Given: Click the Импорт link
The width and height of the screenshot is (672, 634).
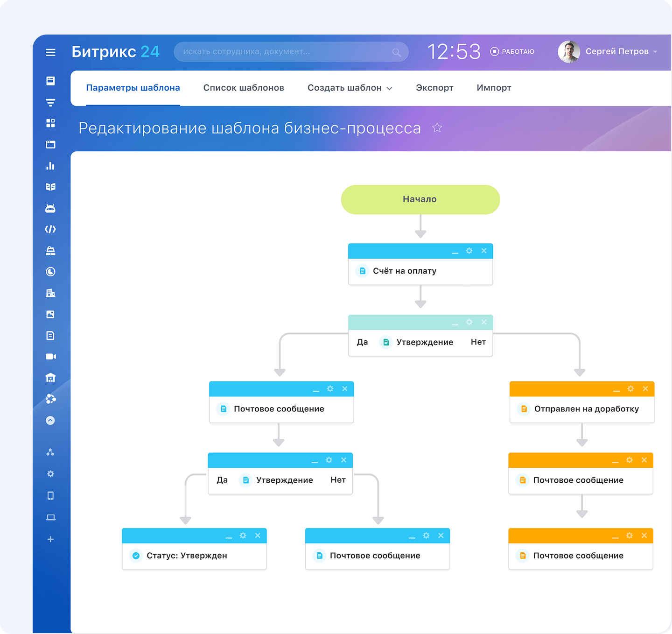Looking at the screenshot, I should [494, 88].
